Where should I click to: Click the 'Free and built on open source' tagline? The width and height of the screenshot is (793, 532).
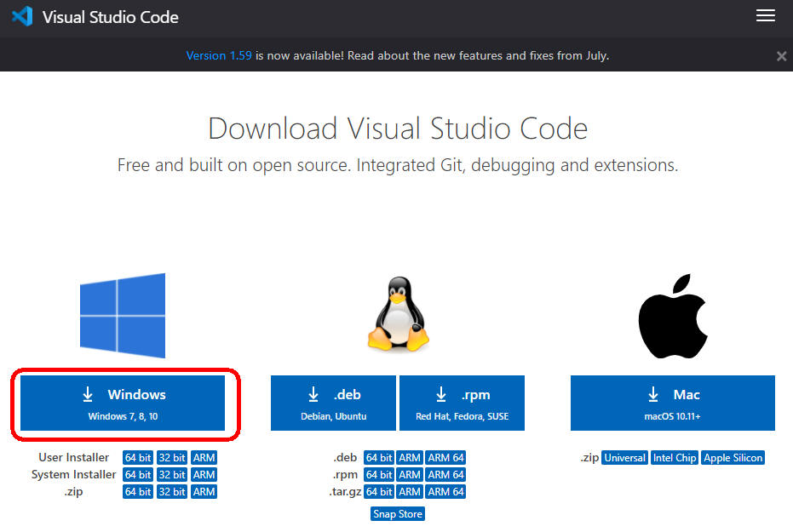click(398, 165)
